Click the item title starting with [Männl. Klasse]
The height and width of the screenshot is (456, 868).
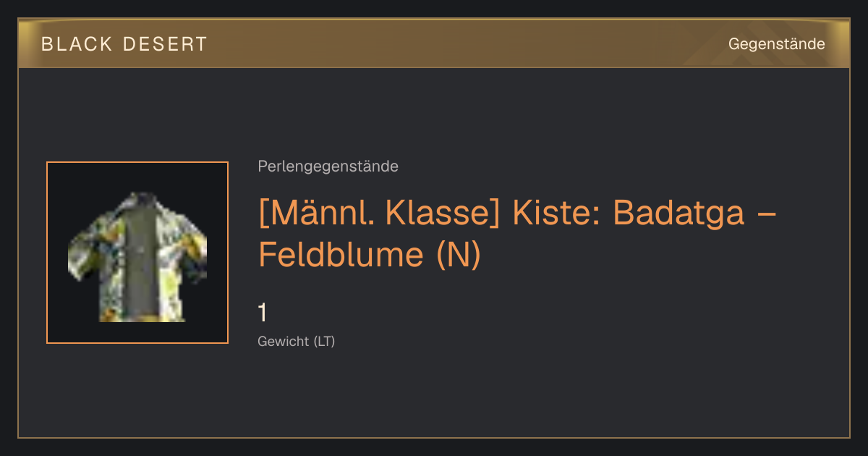[516, 233]
